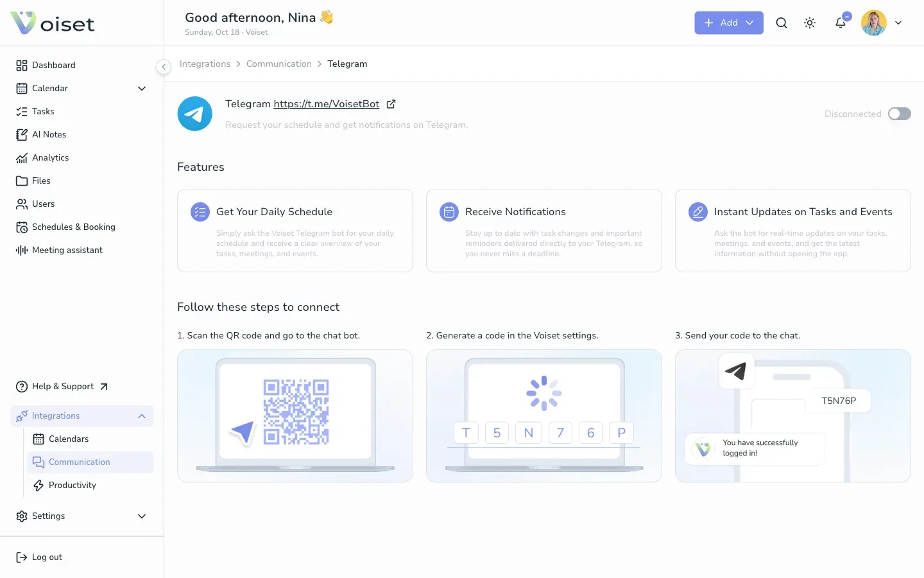The height and width of the screenshot is (578, 924).
Task: Open the Add button dropdown
Action: [729, 23]
